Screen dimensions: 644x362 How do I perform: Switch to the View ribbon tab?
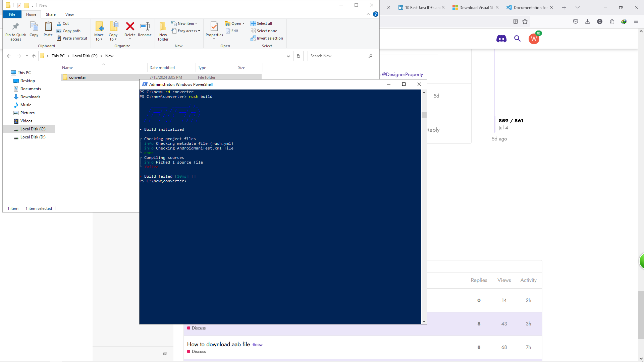point(69,14)
